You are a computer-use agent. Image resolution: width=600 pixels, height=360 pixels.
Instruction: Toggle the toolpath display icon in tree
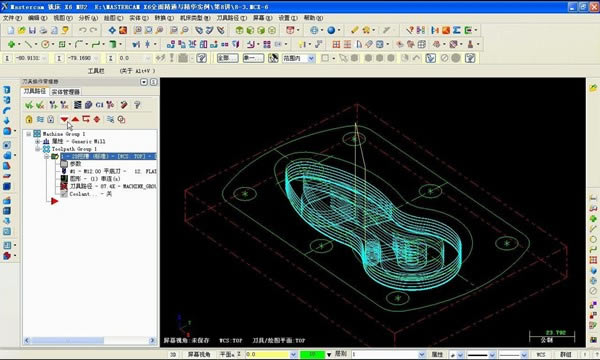[x=64, y=186]
